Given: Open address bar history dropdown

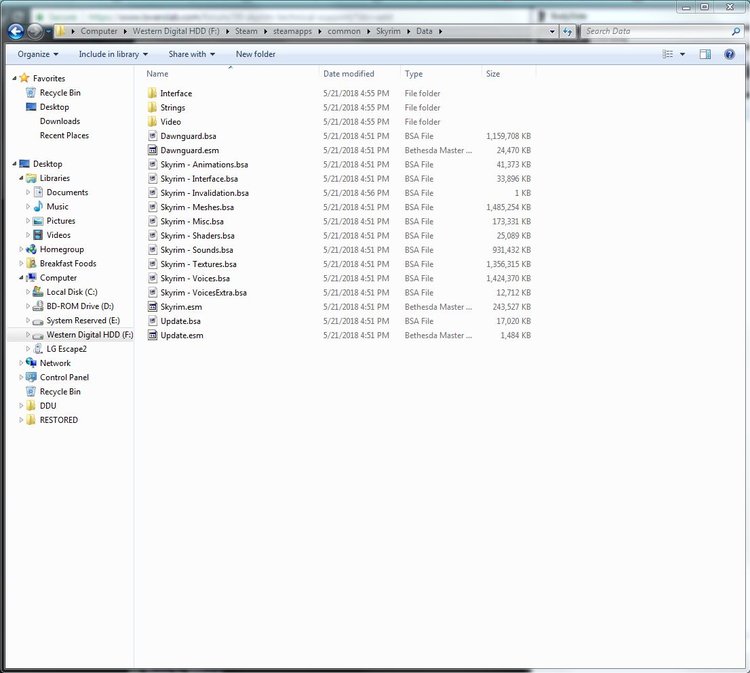Looking at the screenshot, I should [552, 32].
